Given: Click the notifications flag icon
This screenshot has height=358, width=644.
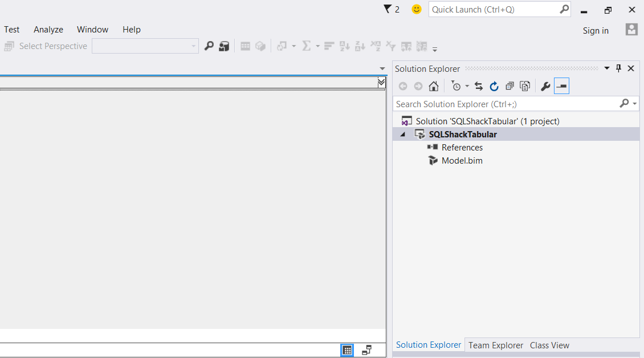Looking at the screenshot, I should pyautogui.click(x=388, y=9).
